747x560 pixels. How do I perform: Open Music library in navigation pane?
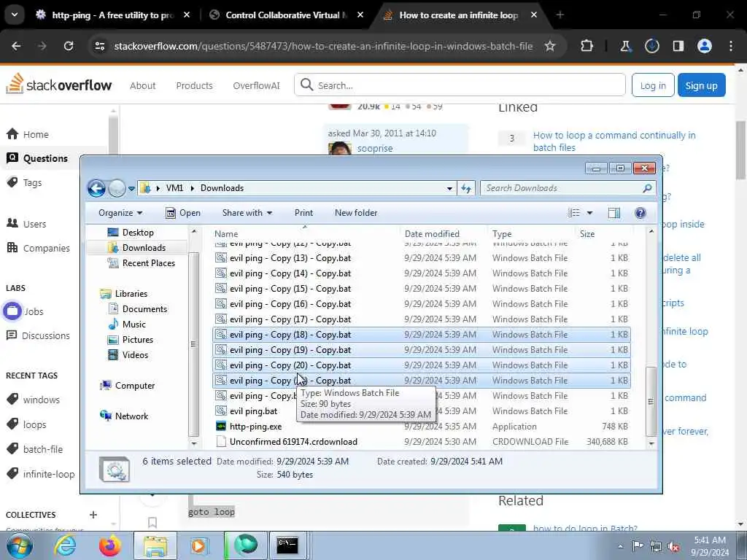[x=127, y=324]
